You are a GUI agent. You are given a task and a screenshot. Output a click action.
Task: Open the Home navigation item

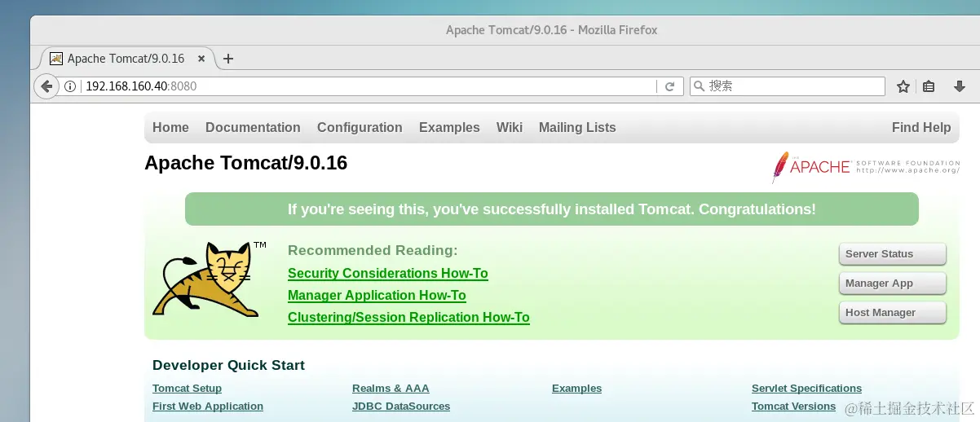(x=170, y=128)
